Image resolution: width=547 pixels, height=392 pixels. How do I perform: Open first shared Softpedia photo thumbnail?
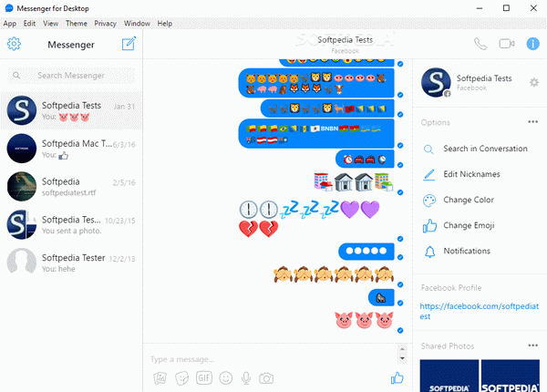click(x=449, y=376)
